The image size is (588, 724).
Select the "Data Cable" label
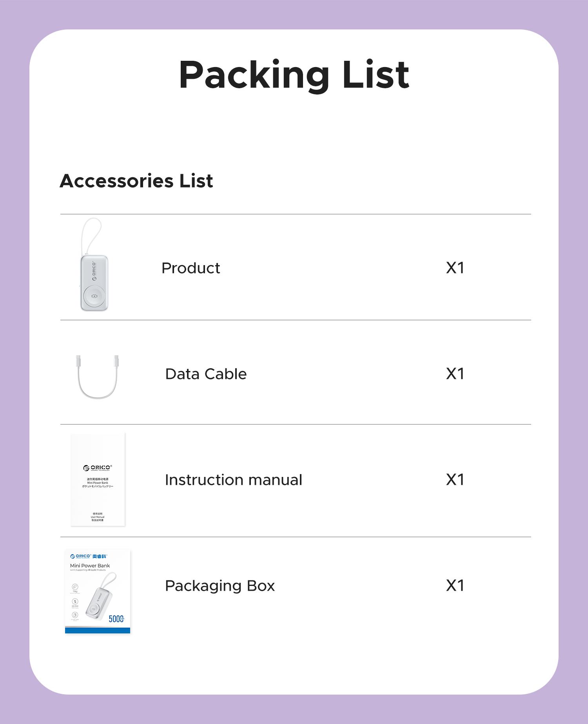point(206,374)
